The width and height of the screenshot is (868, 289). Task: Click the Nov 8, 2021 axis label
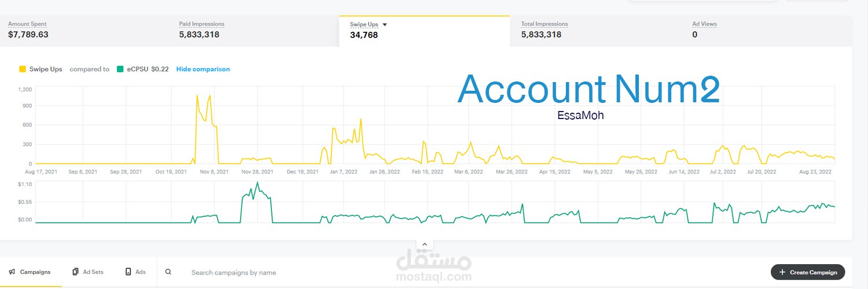[214, 172]
